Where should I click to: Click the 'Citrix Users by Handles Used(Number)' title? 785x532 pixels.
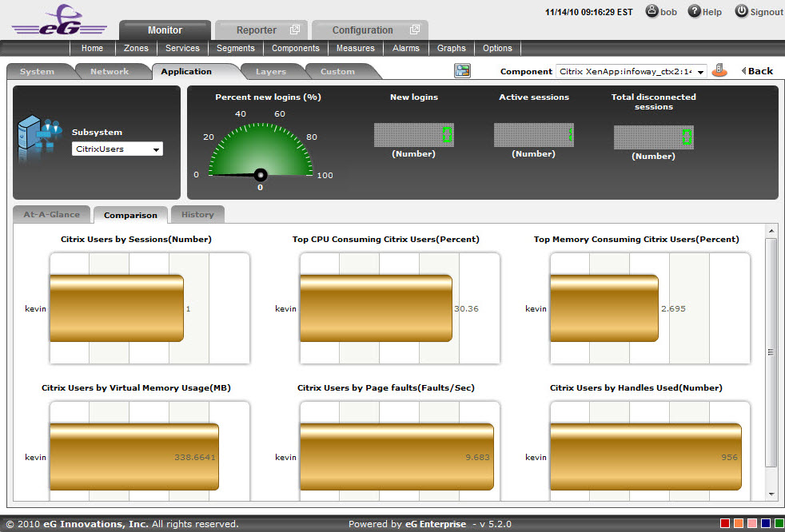point(636,388)
